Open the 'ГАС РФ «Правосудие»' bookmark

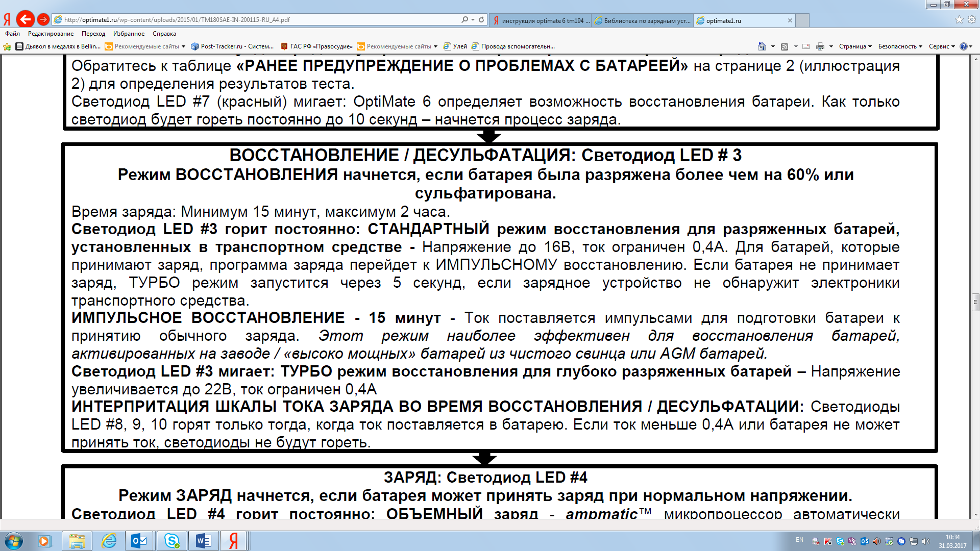click(x=316, y=46)
